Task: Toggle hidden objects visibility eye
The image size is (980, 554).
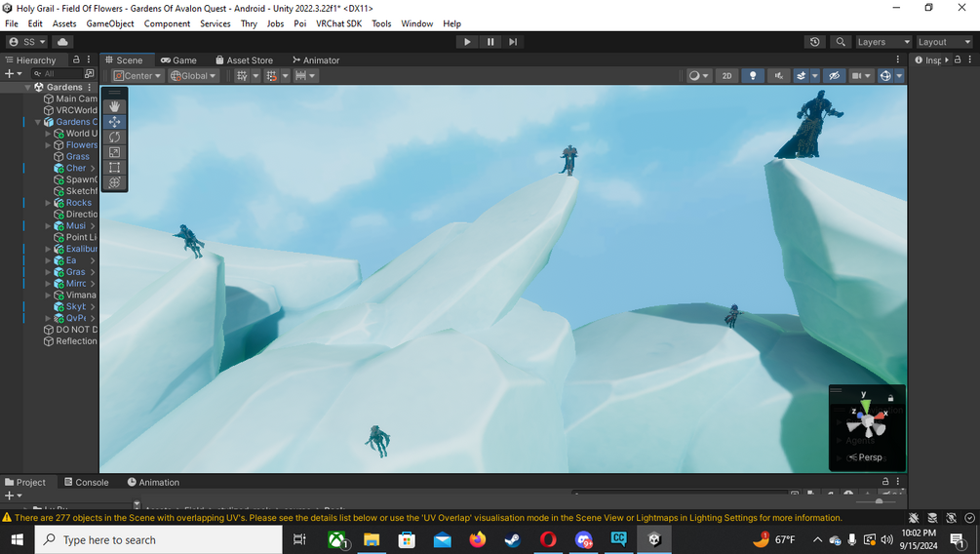Action: (x=834, y=76)
